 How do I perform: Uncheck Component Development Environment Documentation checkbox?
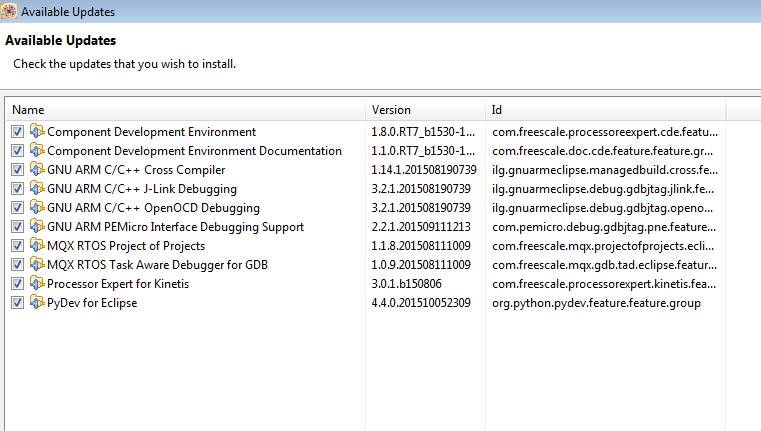click(x=17, y=151)
